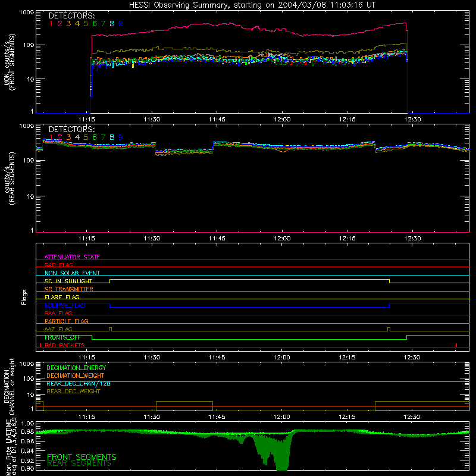Select red detector number 1 in the front segments legend
The width and height of the screenshot is (476, 476).
pyautogui.click(x=51, y=24)
